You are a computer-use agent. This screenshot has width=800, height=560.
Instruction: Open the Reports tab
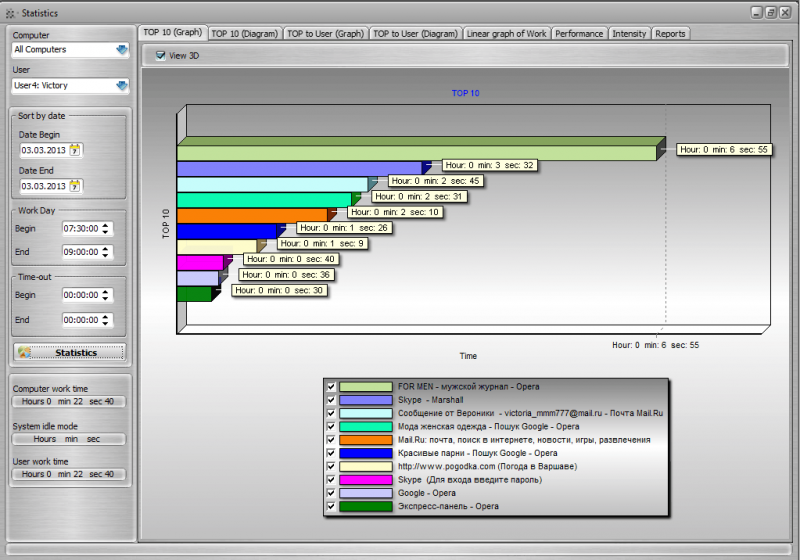tap(670, 34)
